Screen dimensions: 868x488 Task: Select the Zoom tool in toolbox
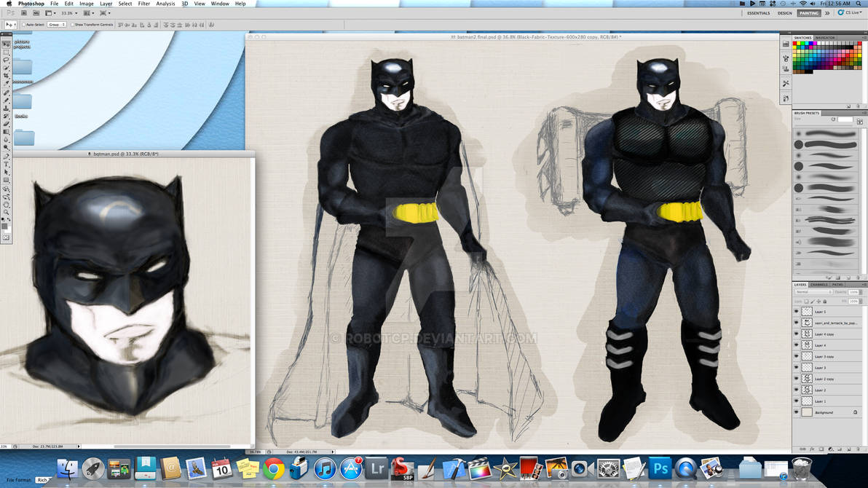(x=6, y=212)
